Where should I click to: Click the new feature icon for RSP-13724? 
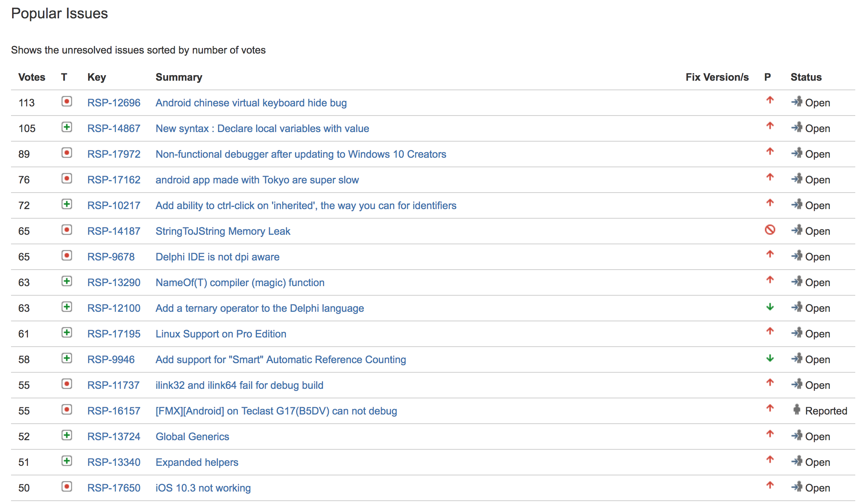pos(66,435)
